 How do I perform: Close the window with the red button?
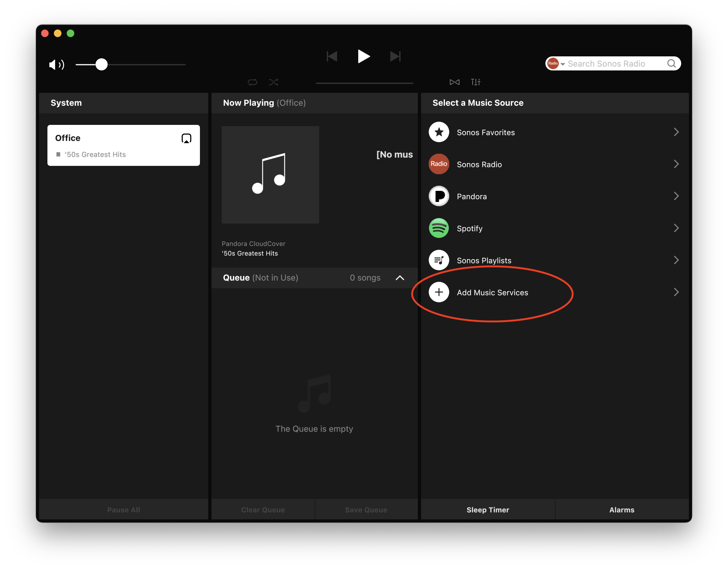(45, 33)
